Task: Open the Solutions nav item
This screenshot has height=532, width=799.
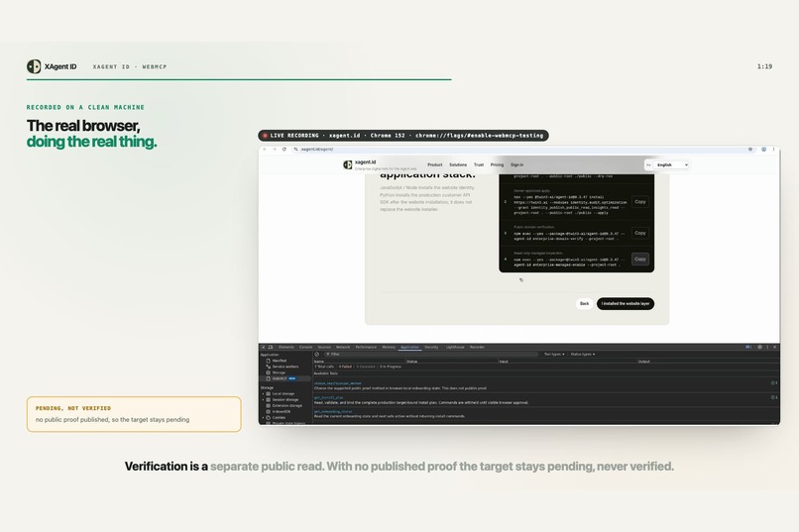Action: click(x=458, y=164)
